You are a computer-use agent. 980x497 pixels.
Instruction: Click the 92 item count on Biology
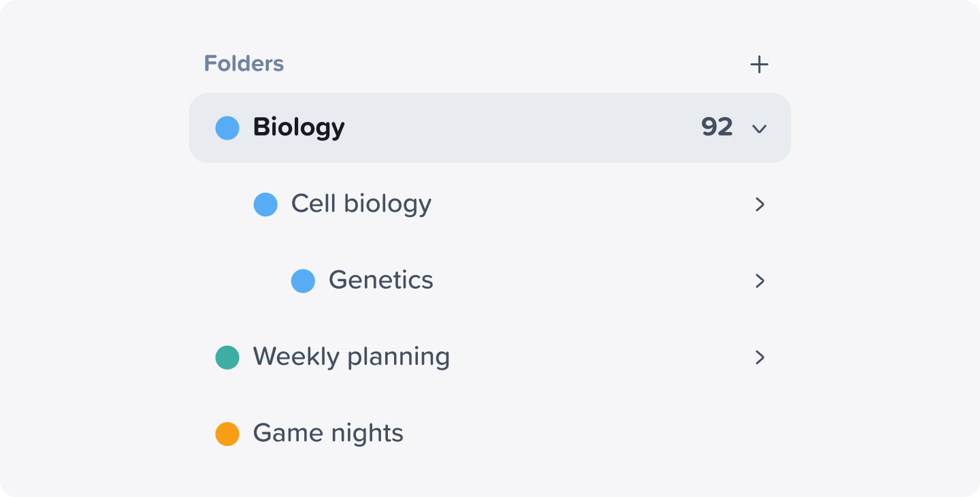point(717,128)
